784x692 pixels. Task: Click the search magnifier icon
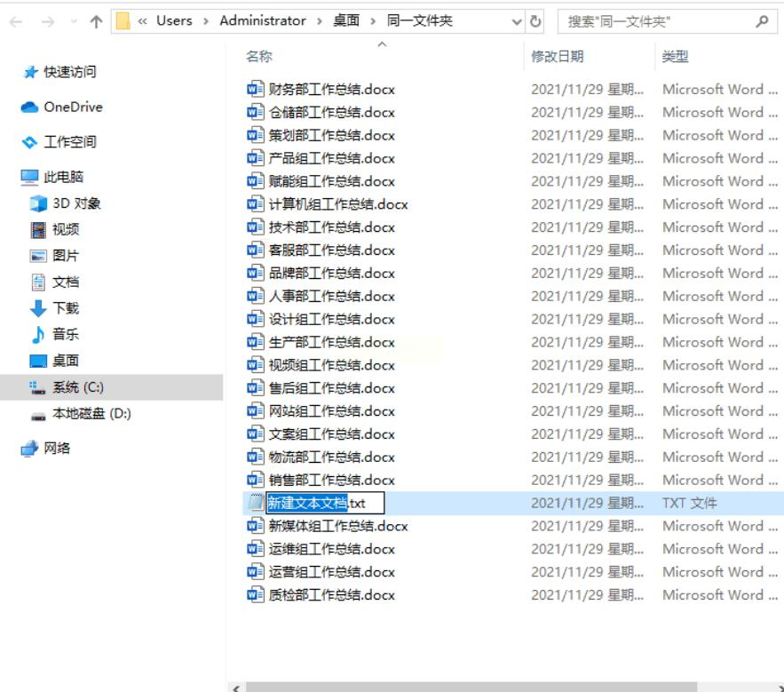point(762,21)
